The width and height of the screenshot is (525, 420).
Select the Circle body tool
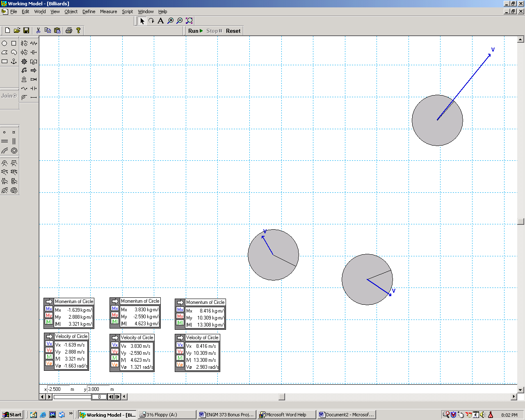[x=5, y=43]
